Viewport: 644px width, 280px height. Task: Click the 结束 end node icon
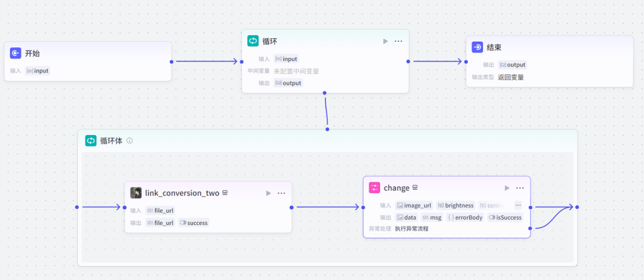pos(477,48)
